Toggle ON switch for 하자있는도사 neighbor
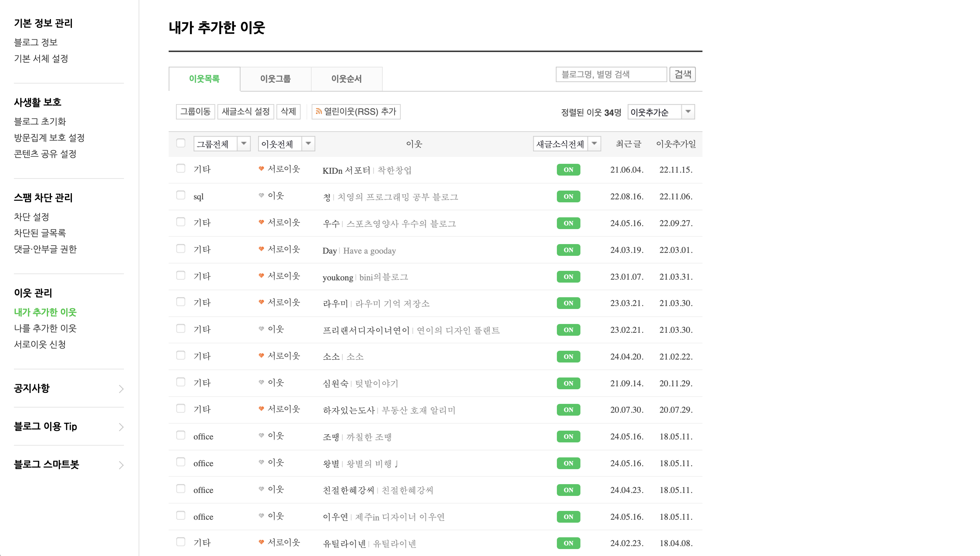Viewport: 980px width, 556px height. click(x=568, y=410)
